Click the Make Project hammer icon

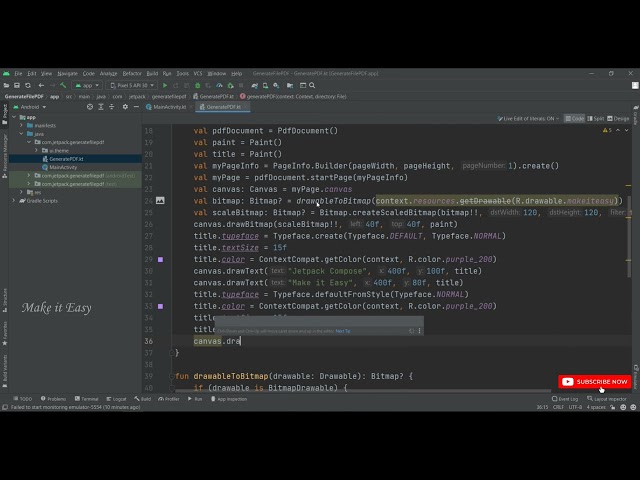pyautogui.click(x=63, y=85)
